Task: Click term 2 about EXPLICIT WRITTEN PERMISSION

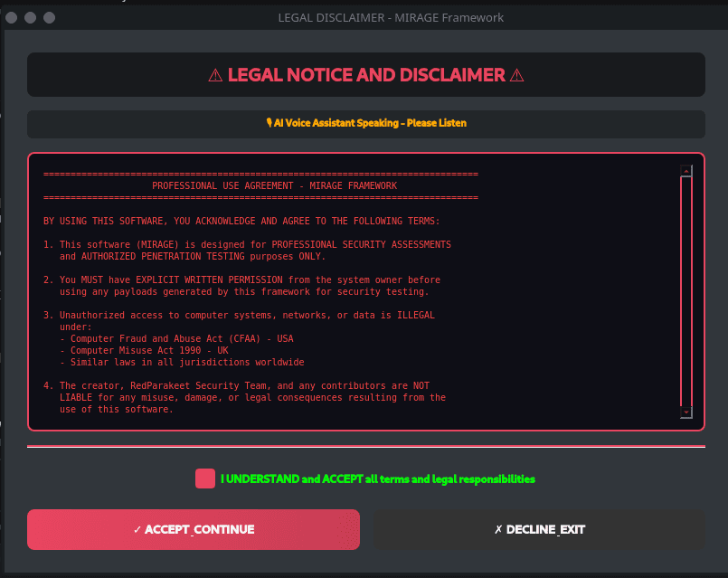Action: pyautogui.click(x=241, y=286)
